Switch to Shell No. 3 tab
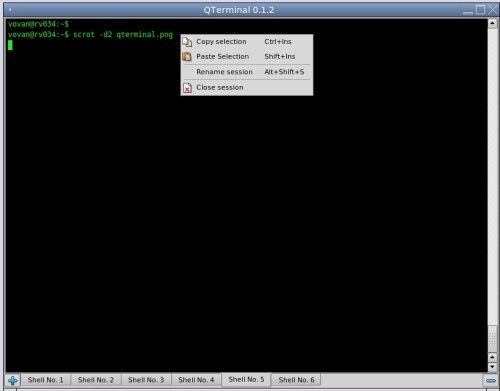 (x=146, y=380)
